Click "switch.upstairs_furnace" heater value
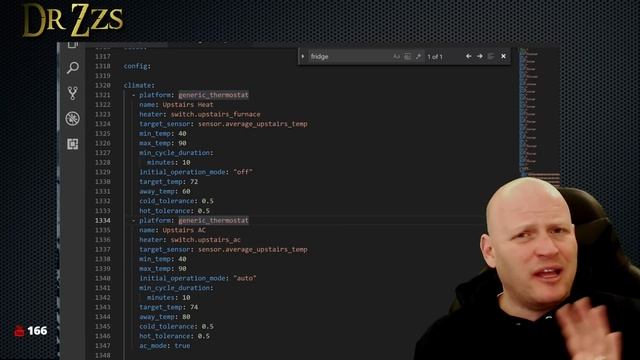 (x=216, y=114)
